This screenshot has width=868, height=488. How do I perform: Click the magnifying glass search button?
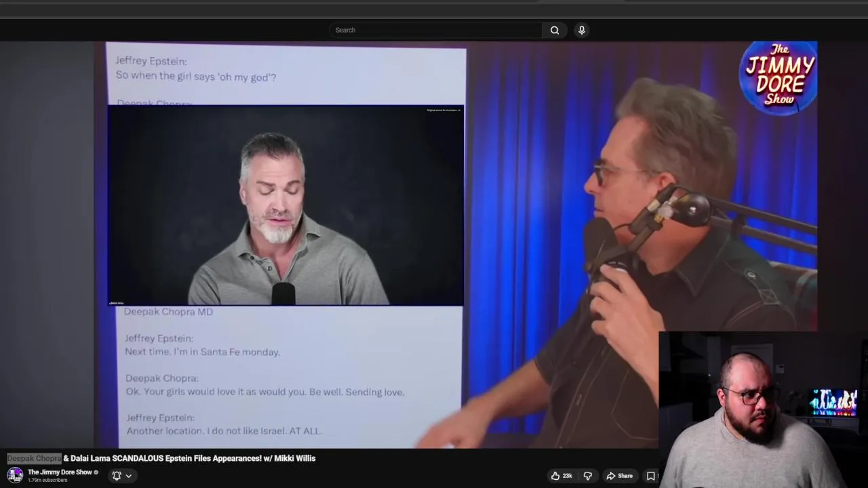pos(555,30)
